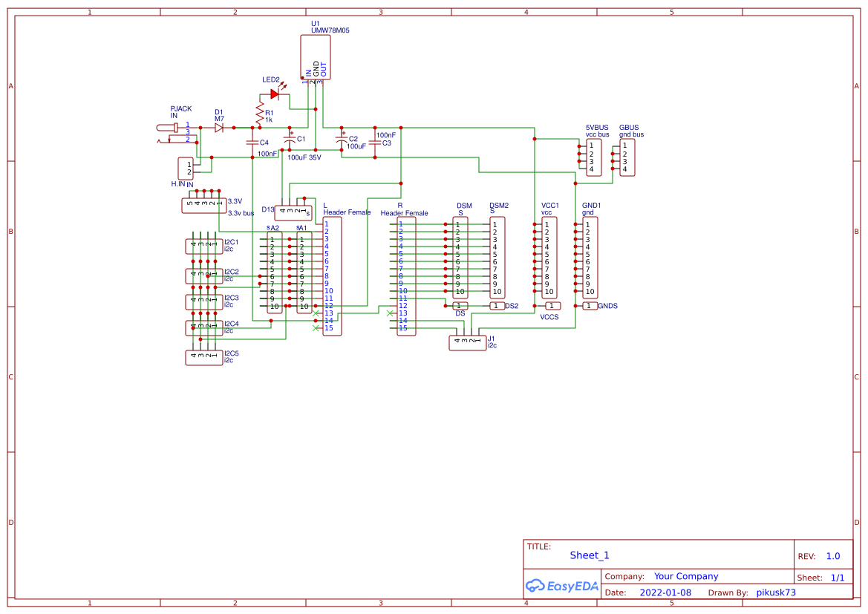This screenshot has width=868, height=614.
Task: Click the R Header Female connector body
Action: click(x=406, y=276)
